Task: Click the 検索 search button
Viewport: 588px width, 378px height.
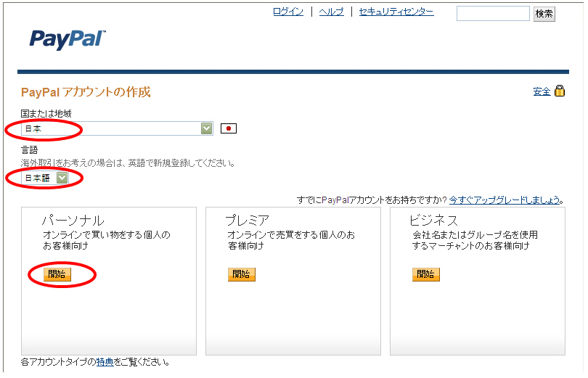Action: [544, 14]
